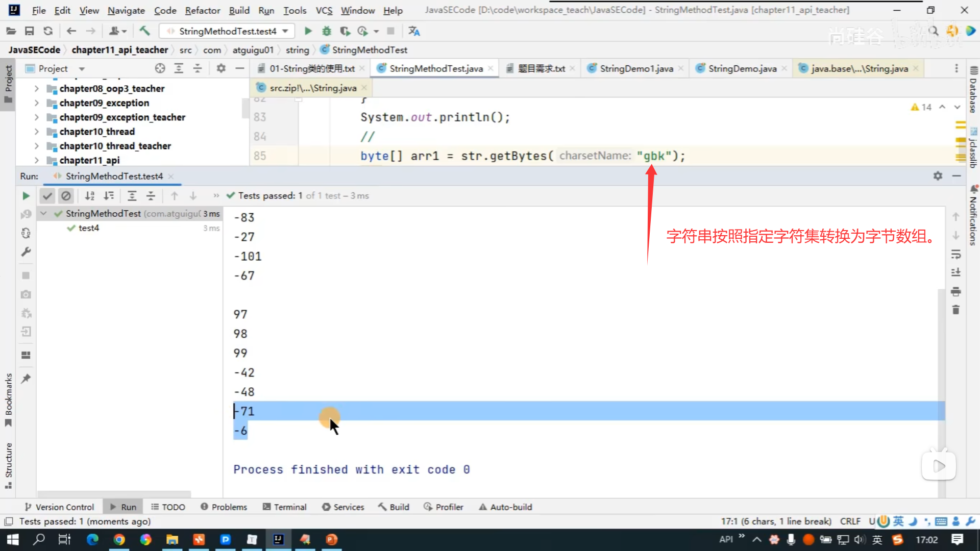Click Select Opened File target icon

point(160,68)
